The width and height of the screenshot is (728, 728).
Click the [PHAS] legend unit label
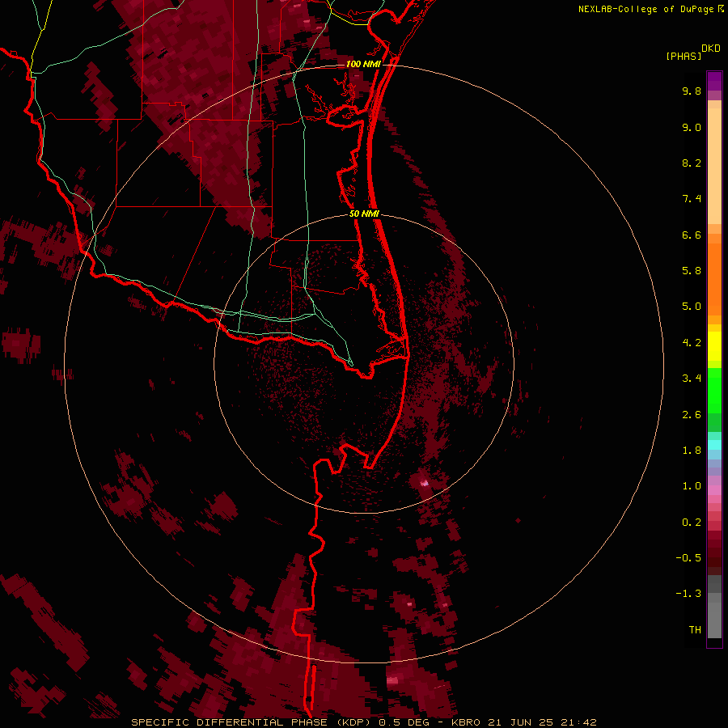click(x=684, y=56)
